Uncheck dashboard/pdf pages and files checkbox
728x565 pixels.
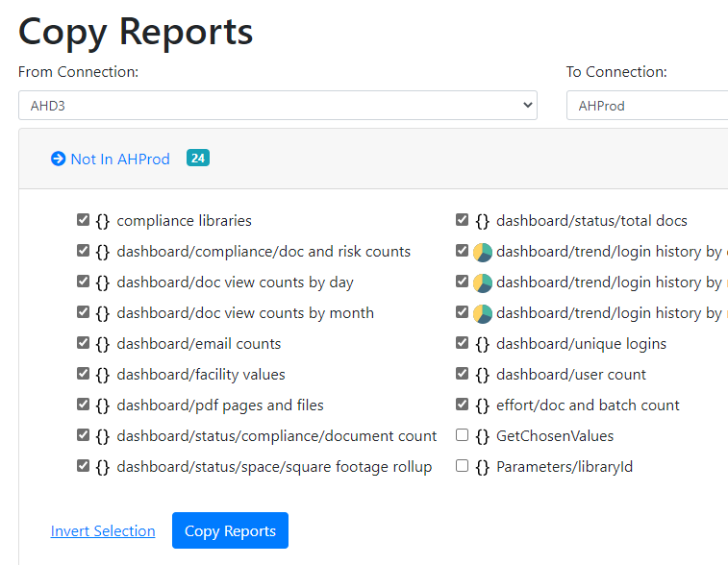[83, 405]
